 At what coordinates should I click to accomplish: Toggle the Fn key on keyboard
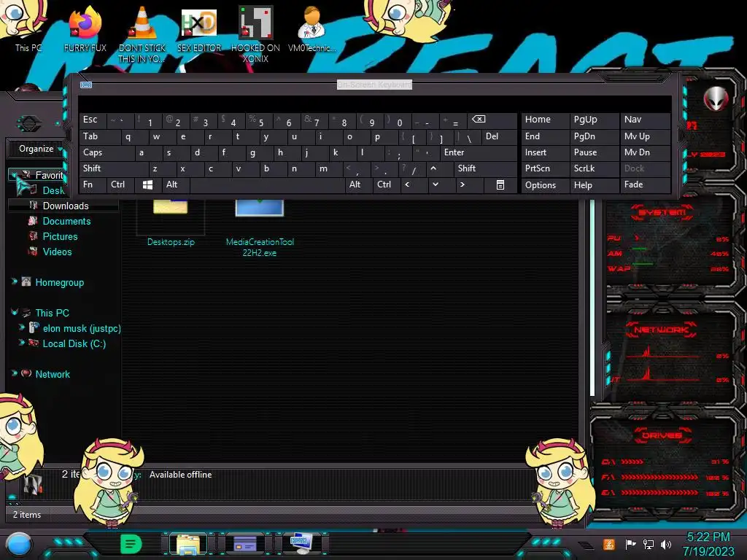(93, 184)
